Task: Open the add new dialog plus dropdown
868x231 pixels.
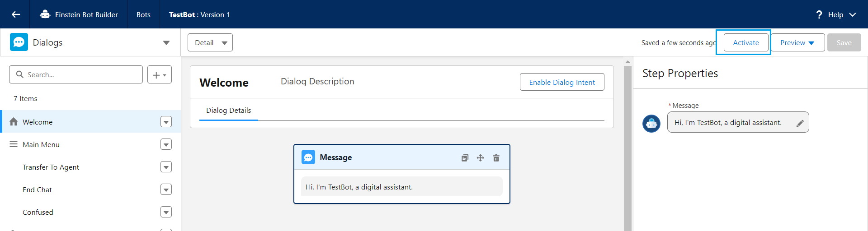Action: coord(160,74)
